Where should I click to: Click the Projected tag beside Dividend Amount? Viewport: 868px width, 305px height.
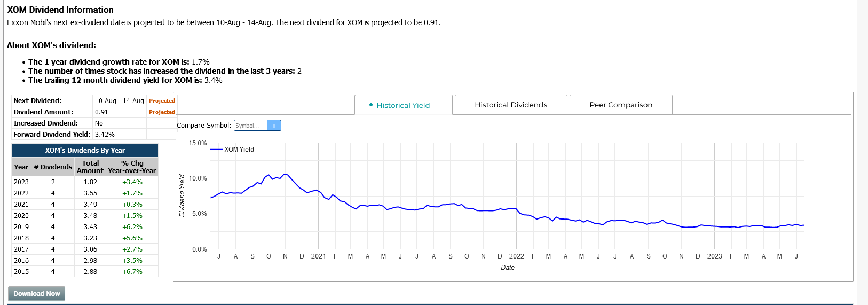[162, 112]
